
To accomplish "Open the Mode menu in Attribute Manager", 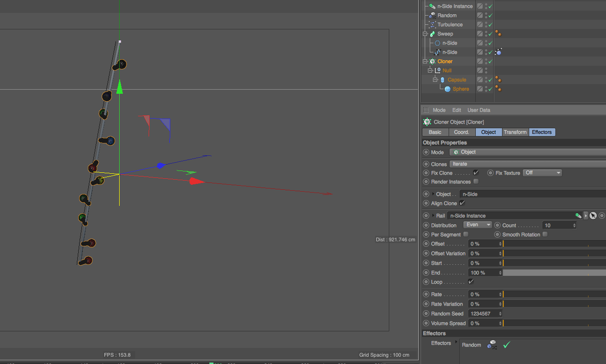I will point(439,110).
